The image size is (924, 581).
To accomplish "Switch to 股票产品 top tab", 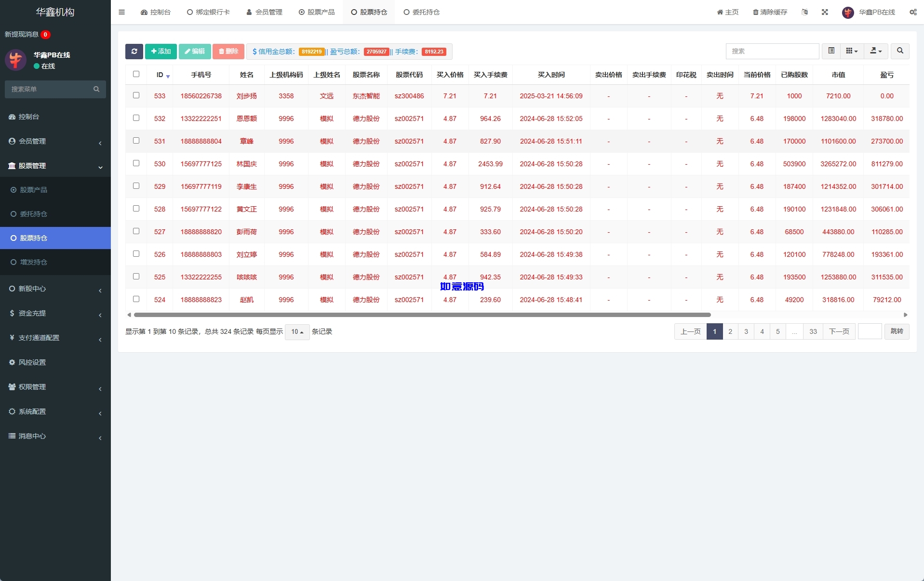I will pos(317,12).
